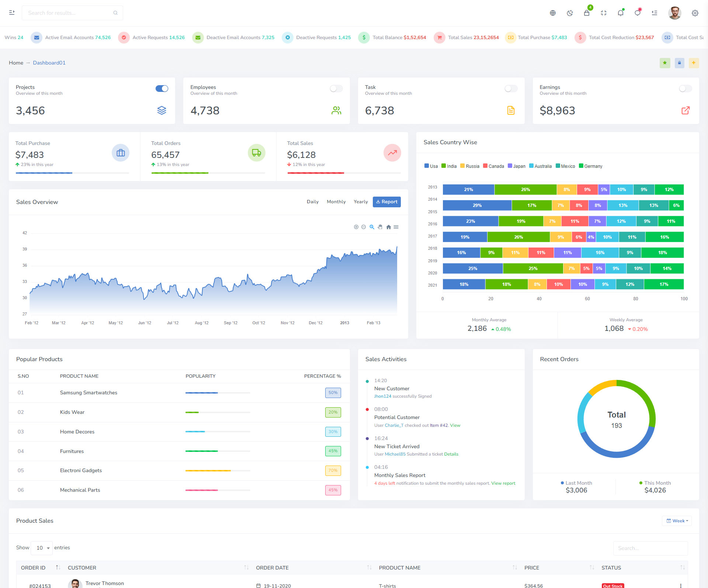The height and width of the screenshot is (588, 708).
Task: Enable the Earnings toggle switch
Action: pyautogui.click(x=686, y=89)
